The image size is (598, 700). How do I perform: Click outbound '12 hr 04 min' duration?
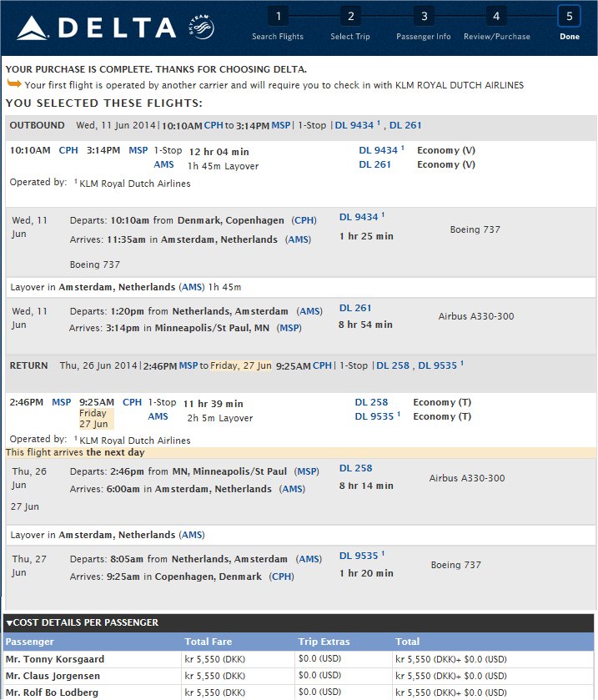coord(219,152)
